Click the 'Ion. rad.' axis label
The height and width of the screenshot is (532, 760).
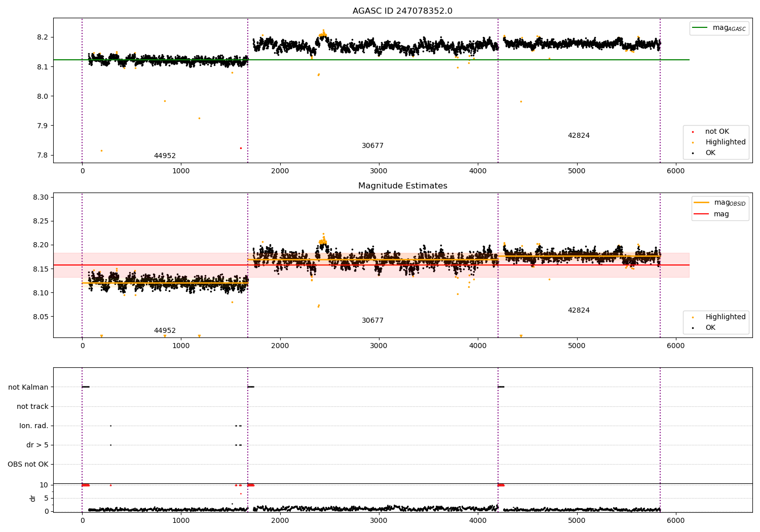click(34, 426)
